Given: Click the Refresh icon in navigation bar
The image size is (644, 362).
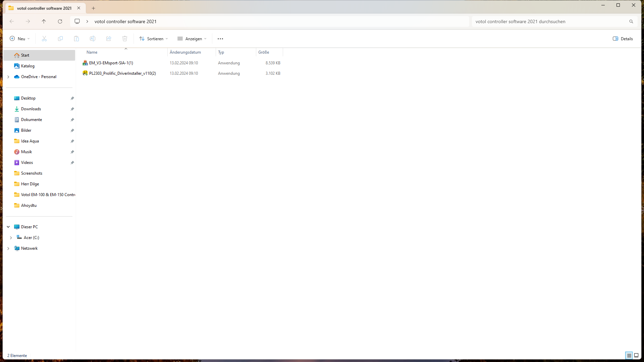Looking at the screenshot, I should pos(60,21).
